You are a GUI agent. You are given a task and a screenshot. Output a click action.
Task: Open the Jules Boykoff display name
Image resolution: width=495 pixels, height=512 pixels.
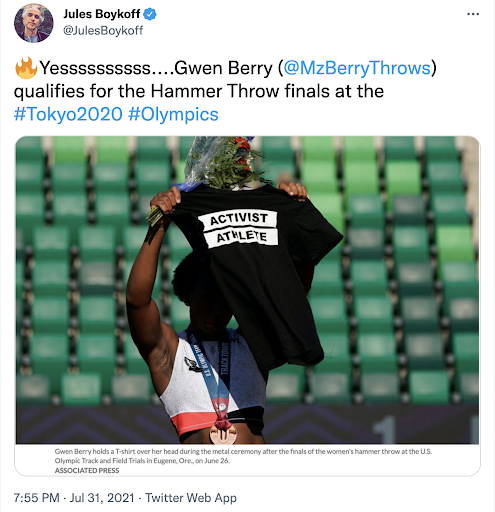coord(102,14)
